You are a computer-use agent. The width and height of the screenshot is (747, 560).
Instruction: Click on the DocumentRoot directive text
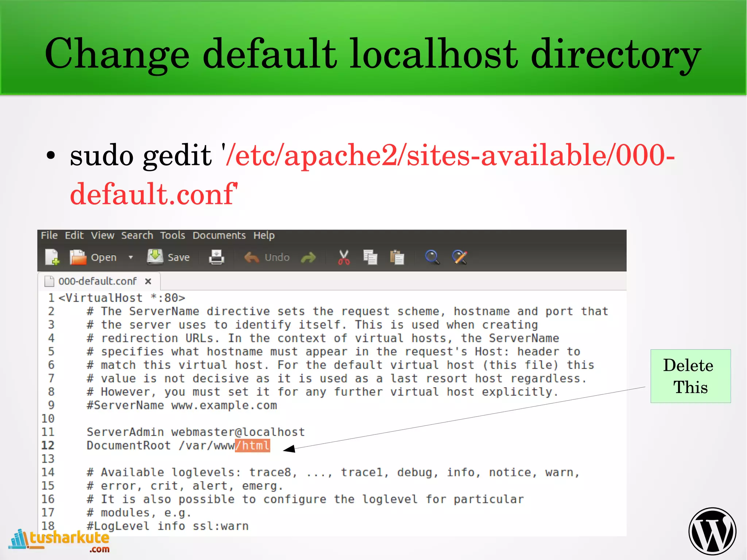coord(129,445)
